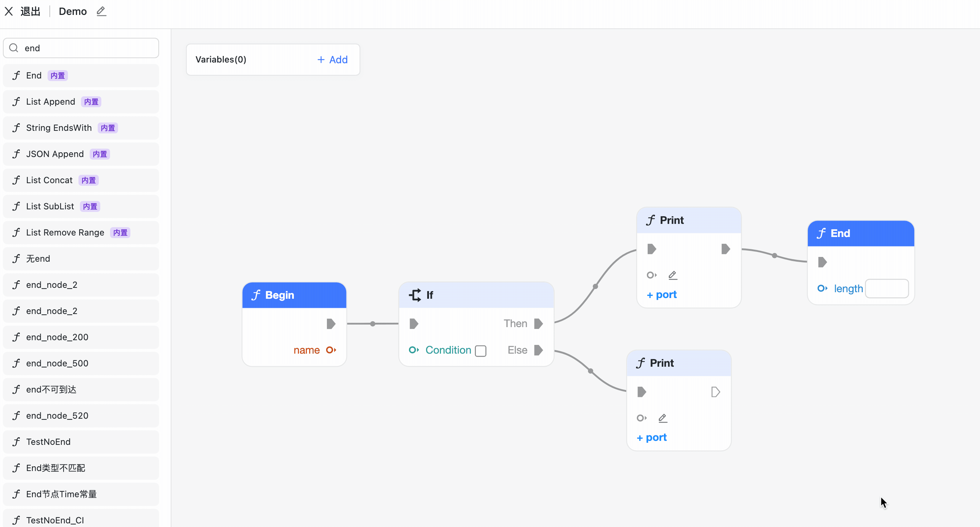The image size is (980, 527).
Task: Click the If node's Else output port
Action: 538,350
